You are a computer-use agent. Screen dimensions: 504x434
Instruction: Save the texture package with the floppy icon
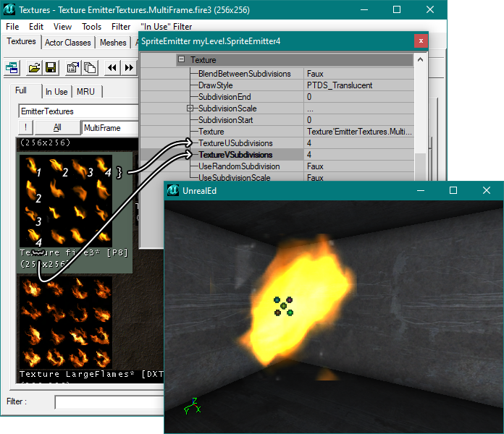51,68
